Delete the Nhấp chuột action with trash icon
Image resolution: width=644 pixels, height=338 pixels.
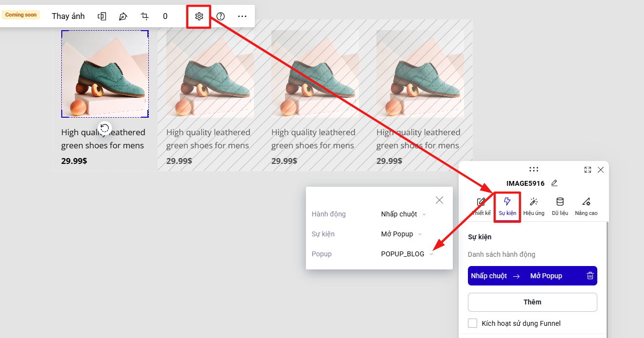point(590,276)
